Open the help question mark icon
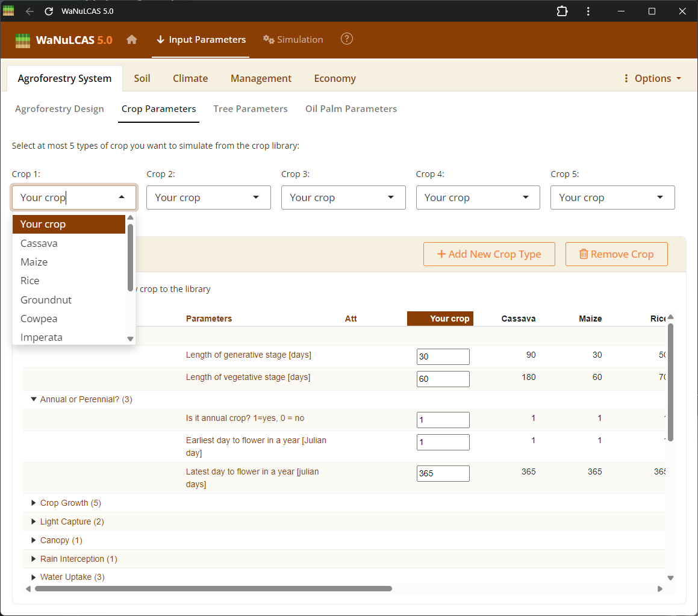Viewport: 698px width, 616px height. click(x=347, y=39)
